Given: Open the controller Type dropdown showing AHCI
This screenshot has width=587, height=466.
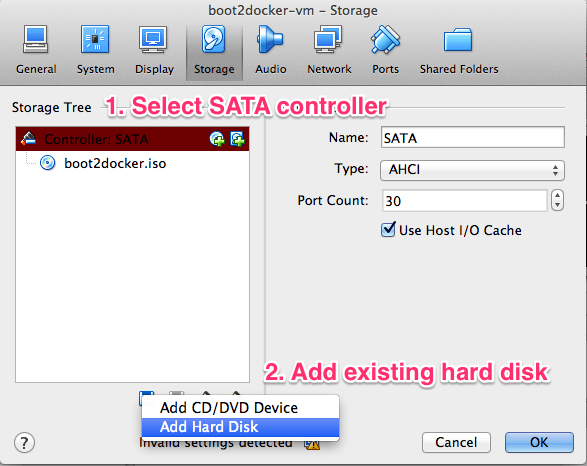Looking at the screenshot, I should pos(472,170).
